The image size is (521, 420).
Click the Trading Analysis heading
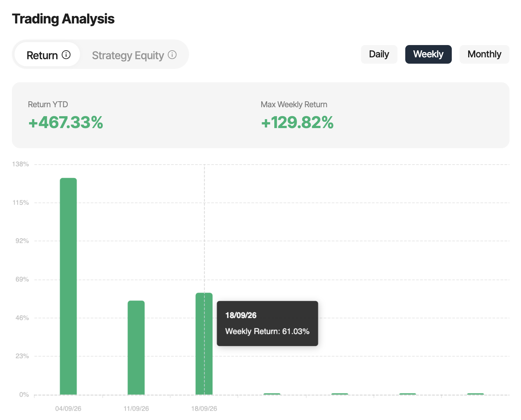63,19
